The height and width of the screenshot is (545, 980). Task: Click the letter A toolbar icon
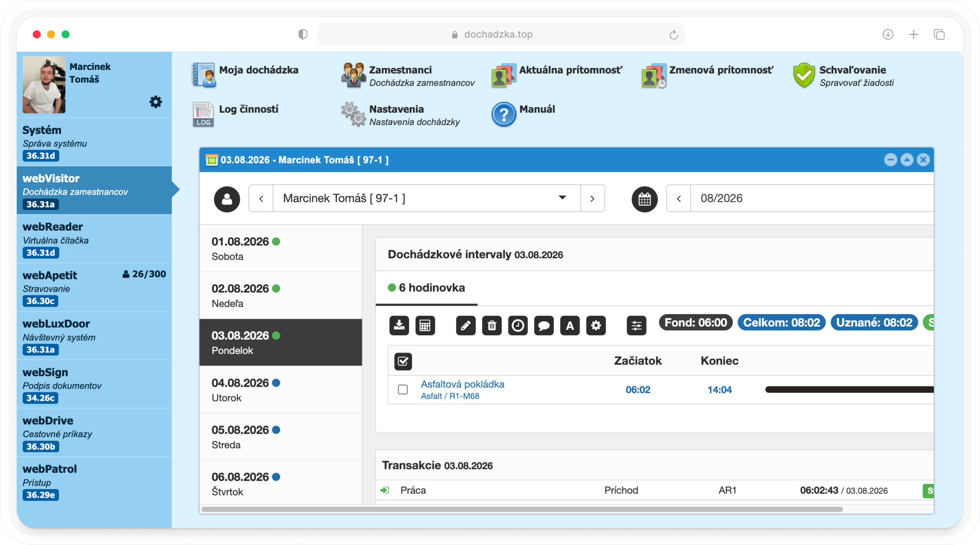570,325
